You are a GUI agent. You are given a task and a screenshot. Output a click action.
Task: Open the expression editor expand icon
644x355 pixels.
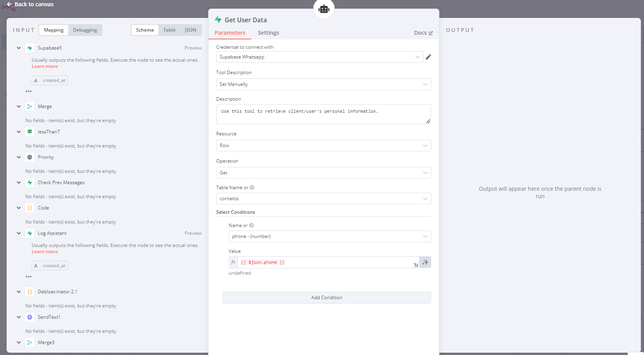416,265
